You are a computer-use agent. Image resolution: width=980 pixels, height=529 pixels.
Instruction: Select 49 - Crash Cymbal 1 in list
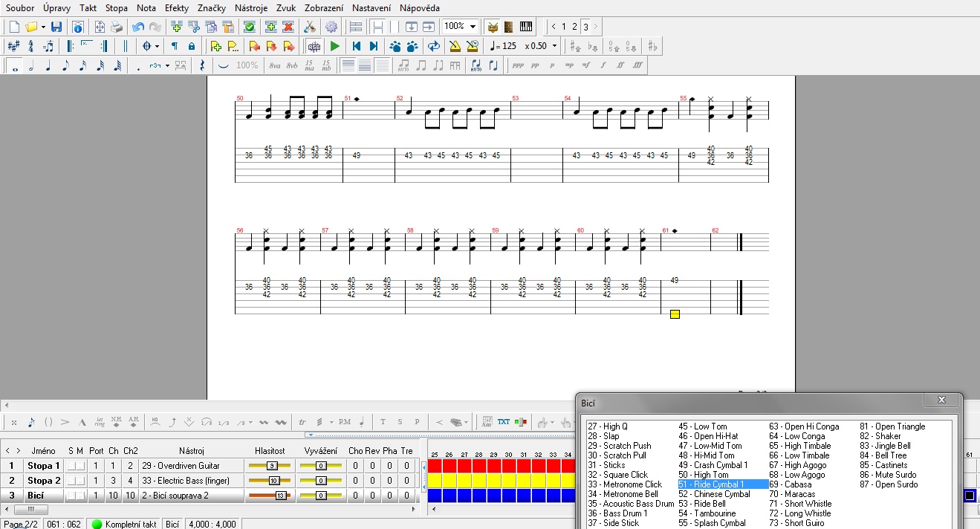tap(713, 465)
